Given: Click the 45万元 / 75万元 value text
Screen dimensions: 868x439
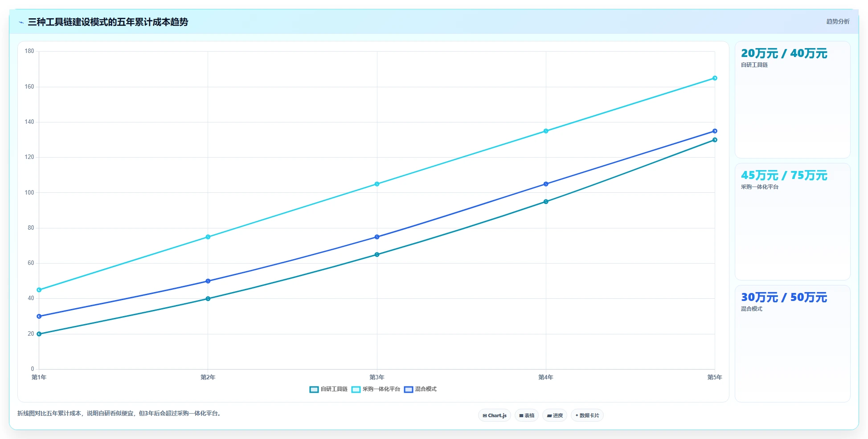Looking at the screenshot, I should [x=784, y=175].
